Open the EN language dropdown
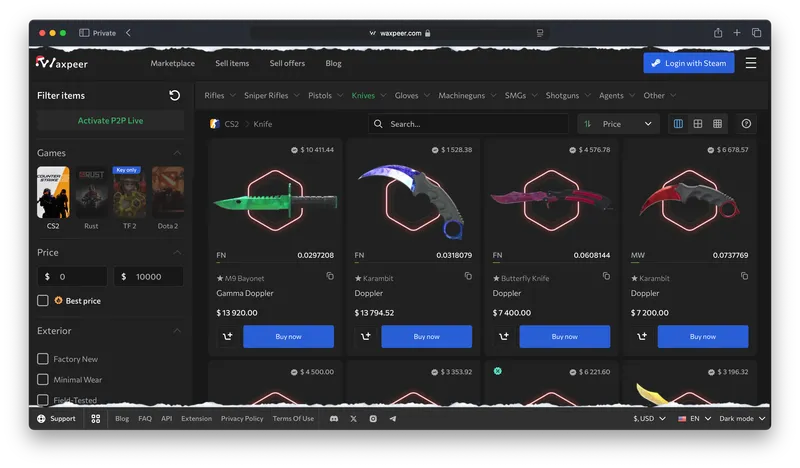800x468 pixels. pyautogui.click(x=694, y=418)
